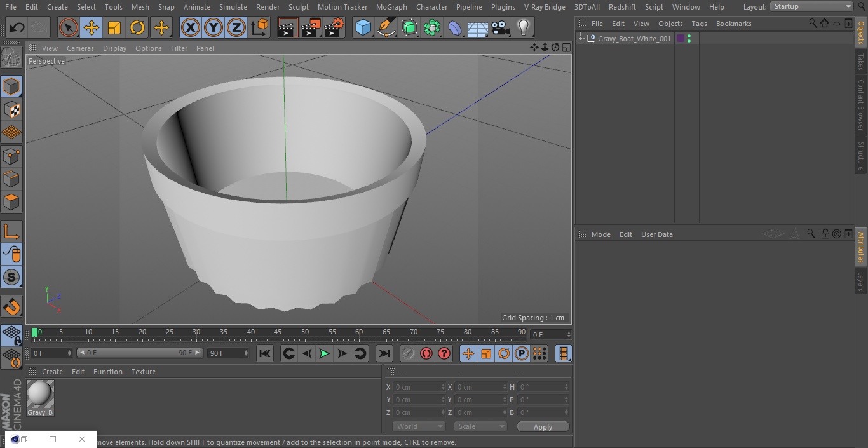Go to end of animation
This screenshot has width=868, height=448.
384,353
